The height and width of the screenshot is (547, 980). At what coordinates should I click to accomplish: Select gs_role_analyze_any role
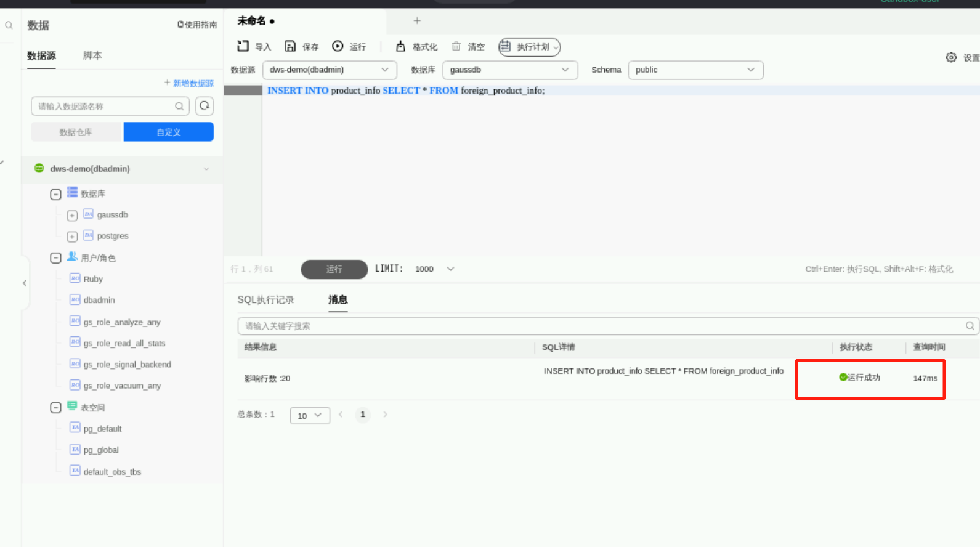(x=122, y=322)
